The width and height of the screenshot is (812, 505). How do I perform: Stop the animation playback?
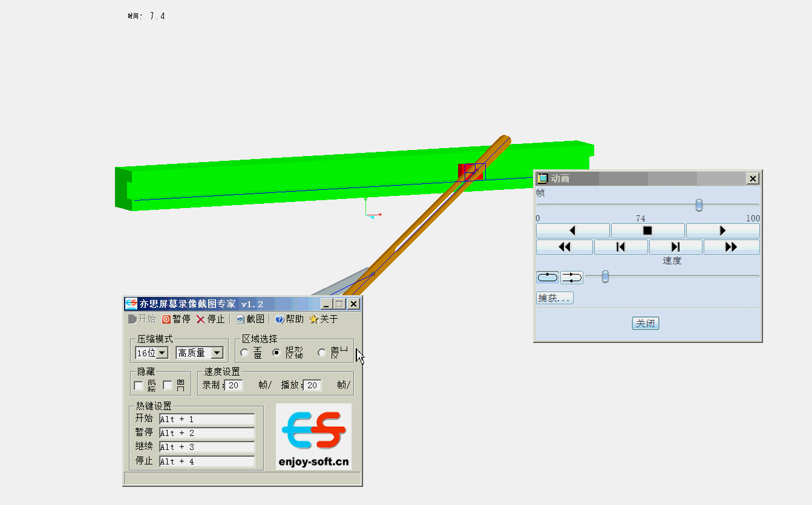point(647,230)
